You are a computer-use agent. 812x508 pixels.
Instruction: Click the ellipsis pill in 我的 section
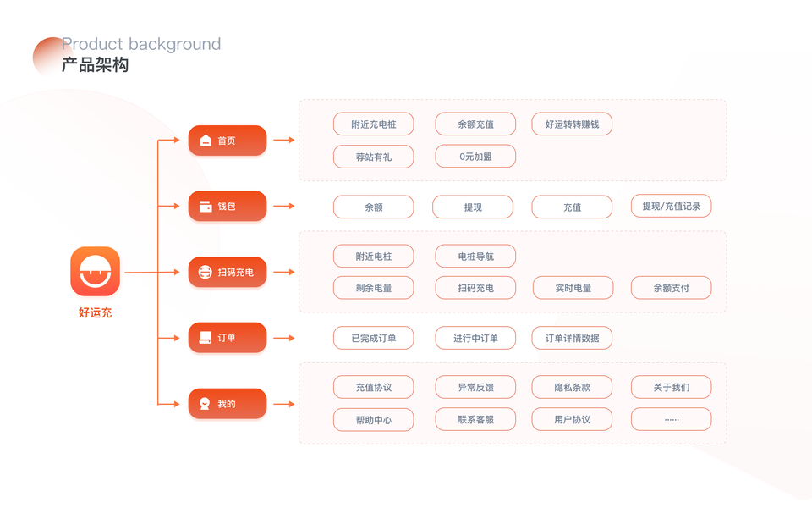[x=671, y=419]
